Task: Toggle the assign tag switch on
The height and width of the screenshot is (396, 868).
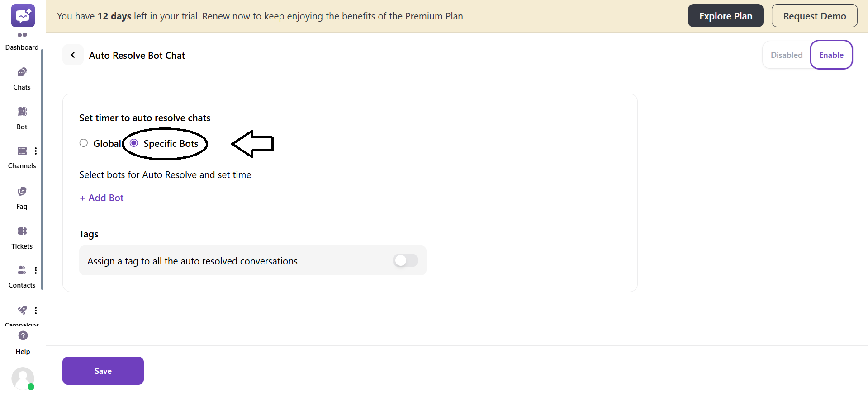Action: (405, 260)
